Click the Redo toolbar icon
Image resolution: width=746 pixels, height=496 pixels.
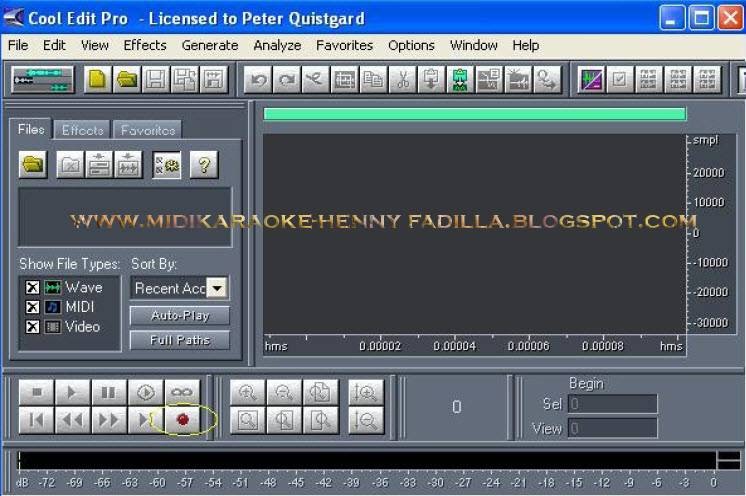tap(287, 79)
